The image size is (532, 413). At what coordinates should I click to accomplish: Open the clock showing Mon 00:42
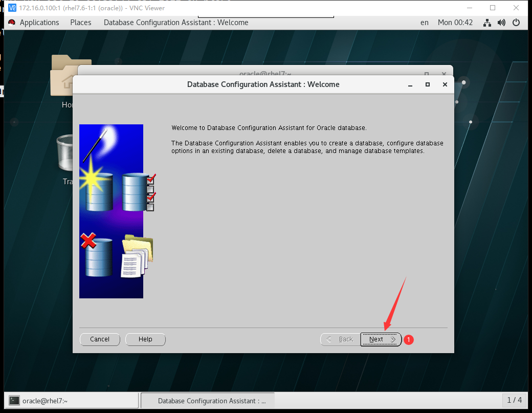click(x=455, y=23)
